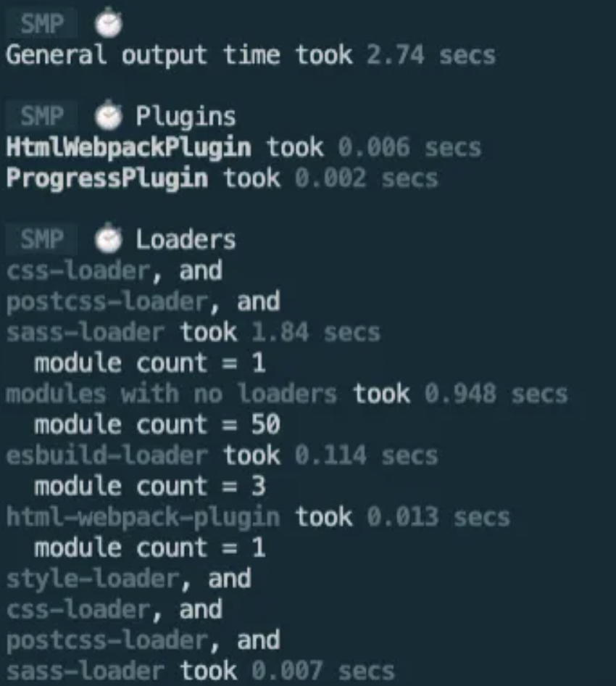Click the 'module count = 3' line

[150, 486]
